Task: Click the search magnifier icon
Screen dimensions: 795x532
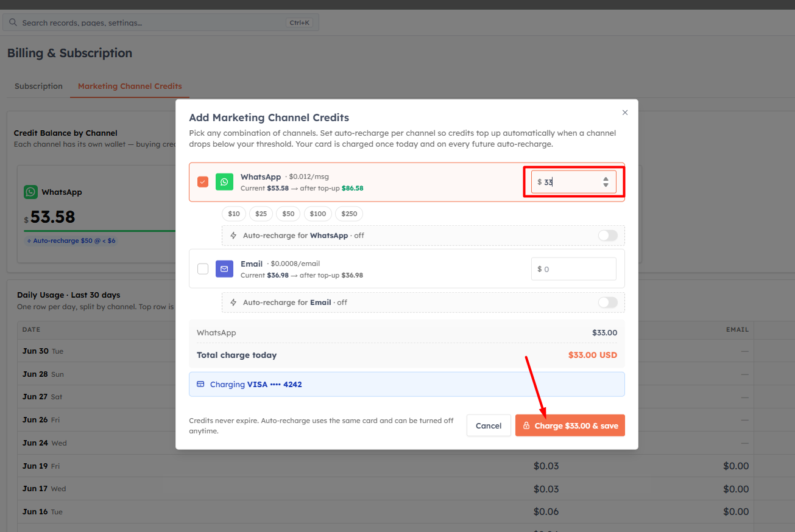Action: pyautogui.click(x=13, y=23)
